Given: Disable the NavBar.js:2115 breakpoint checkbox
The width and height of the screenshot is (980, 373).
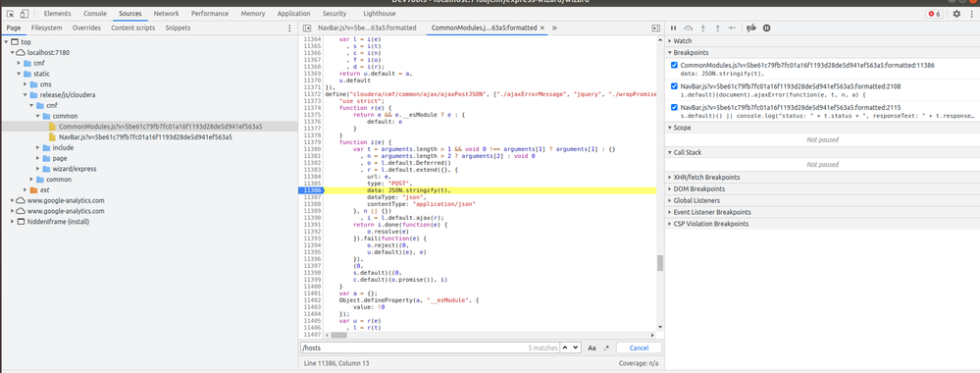Looking at the screenshot, I should (674, 108).
